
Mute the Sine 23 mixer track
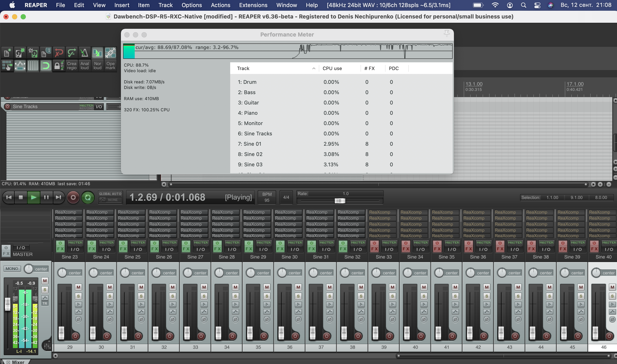tap(78, 287)
